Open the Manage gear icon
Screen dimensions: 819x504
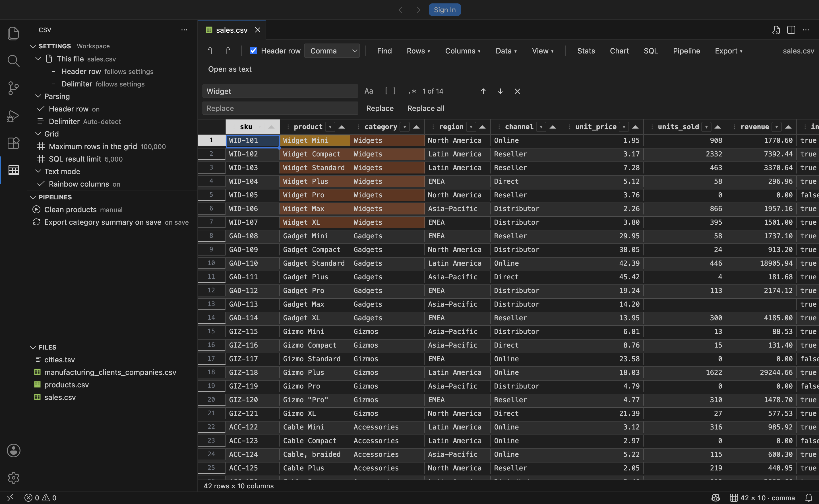pyautogui.click(x=13, y=478)
